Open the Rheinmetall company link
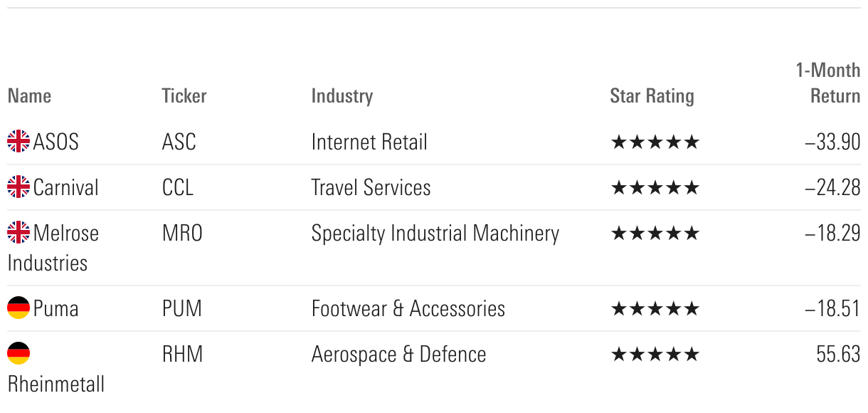Viewport: 868px width, 413px height. coord(56,384)
